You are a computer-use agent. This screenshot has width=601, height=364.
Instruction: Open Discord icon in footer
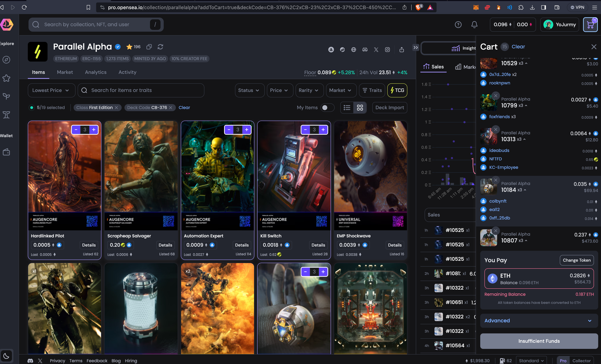[x=30, y=361]
